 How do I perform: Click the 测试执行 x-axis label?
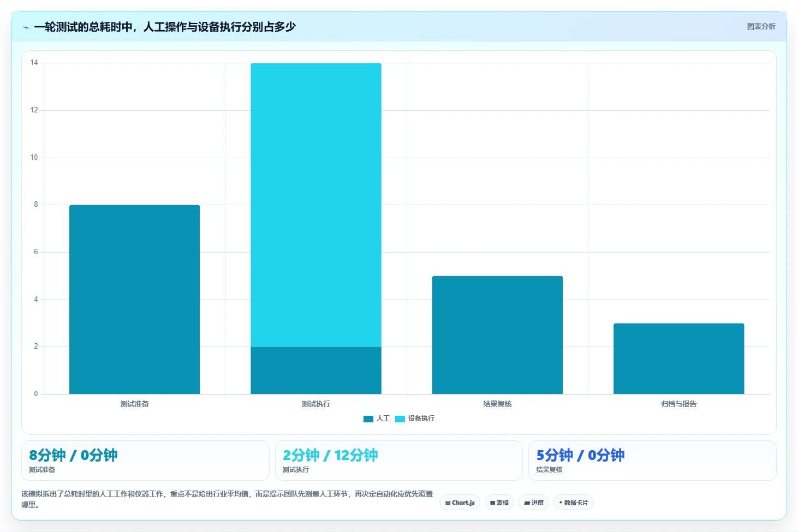316,404
